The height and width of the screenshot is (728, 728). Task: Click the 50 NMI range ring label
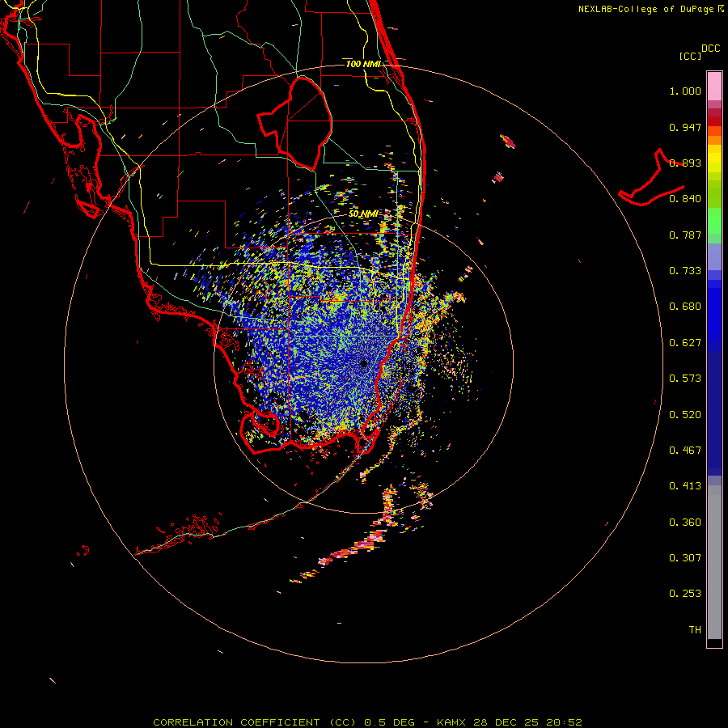(x=363, y=214)
